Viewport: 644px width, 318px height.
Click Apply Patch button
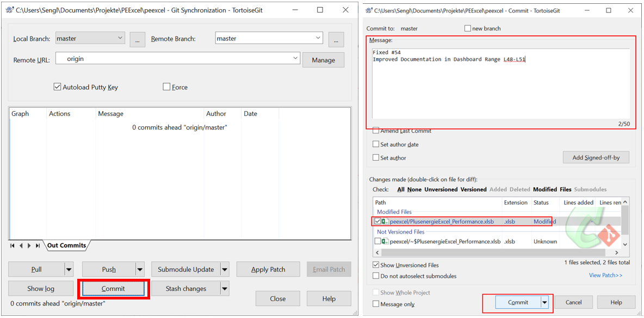point(268,270)
